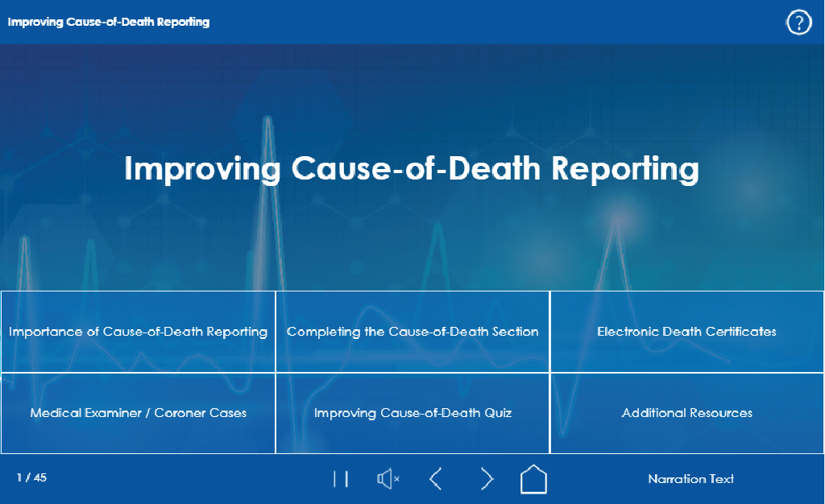Open Electronic Death Certificates
The image size is (825, 504).
tap(686, 331)
